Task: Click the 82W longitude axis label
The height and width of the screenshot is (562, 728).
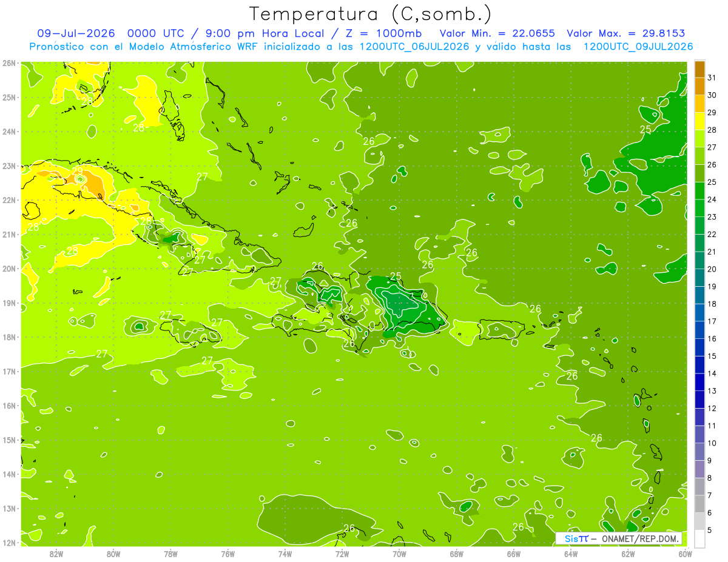Action: (x=56, y=554)
